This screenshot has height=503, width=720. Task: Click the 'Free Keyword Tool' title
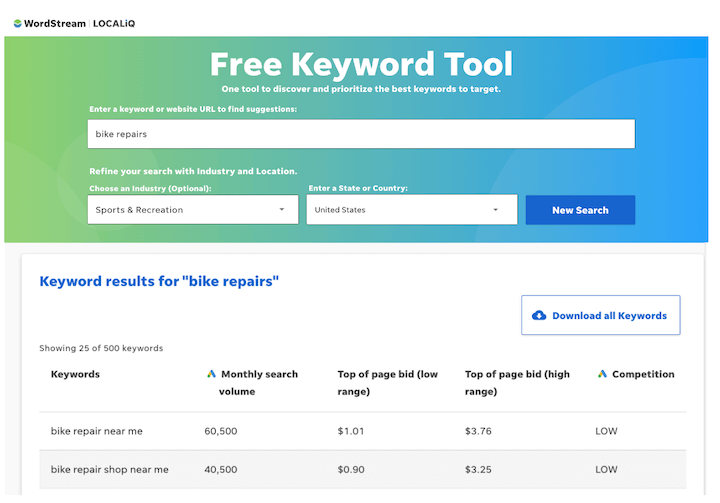click(361, 64)
